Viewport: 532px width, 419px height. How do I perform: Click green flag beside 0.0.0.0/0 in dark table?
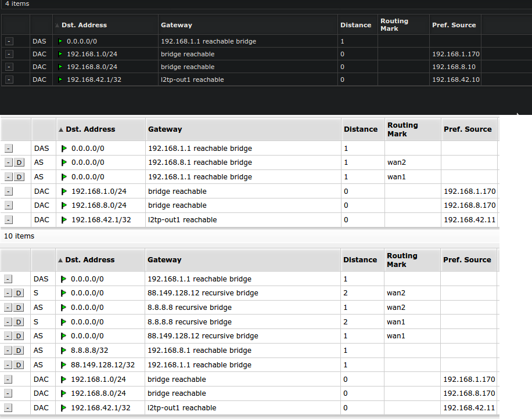click(x=60, y=41)
